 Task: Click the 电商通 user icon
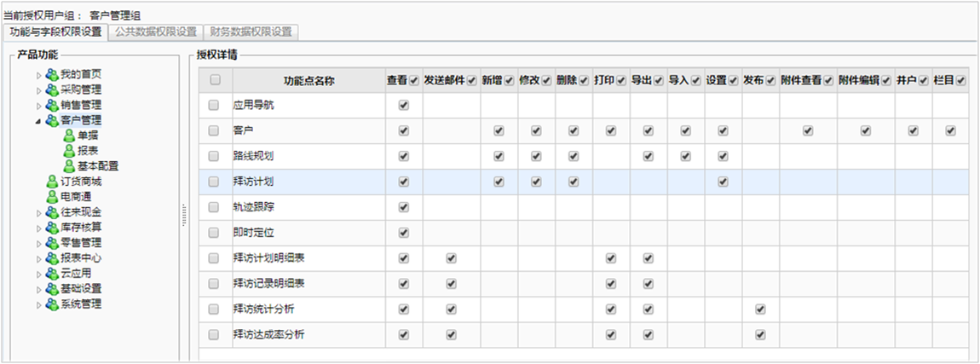tap(52, 197)
